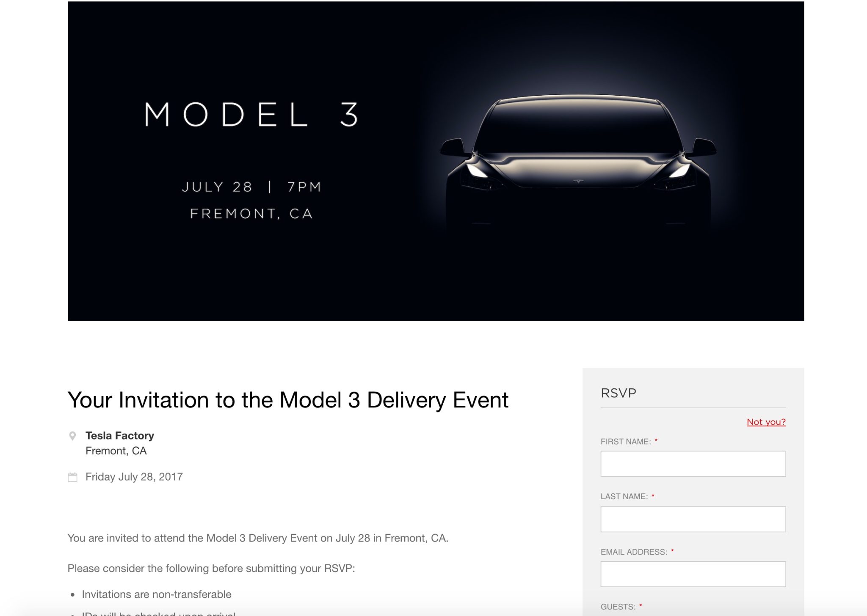867x616 pixels.
Task: Click the RSVP form heading
Action: [618, 393]
